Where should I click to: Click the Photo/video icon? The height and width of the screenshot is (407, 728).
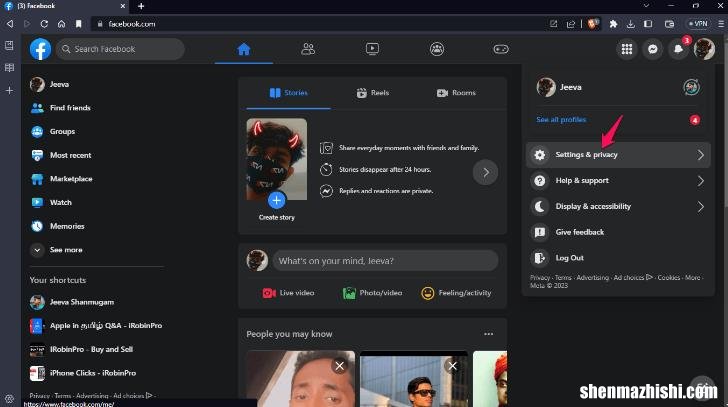tap(349, 293)
